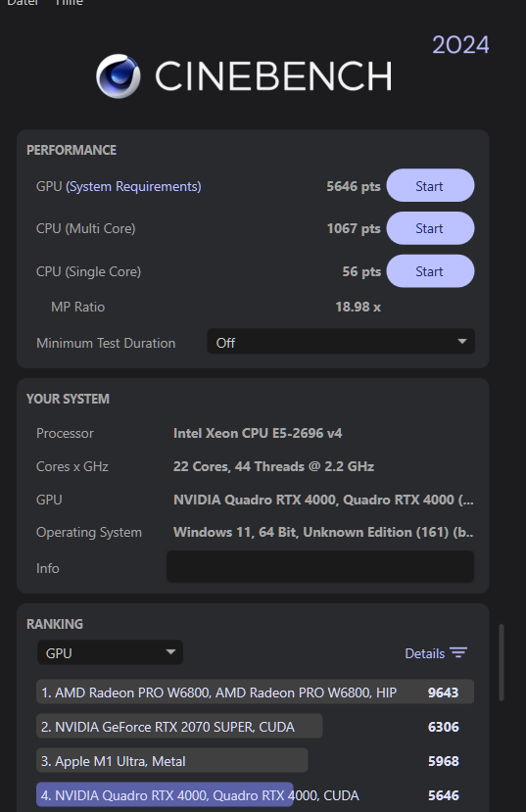Screen dimensions: 526x812
Task: Click the Minimum Test Duration dropdown arrow
Action: click(x=461, y=342)
